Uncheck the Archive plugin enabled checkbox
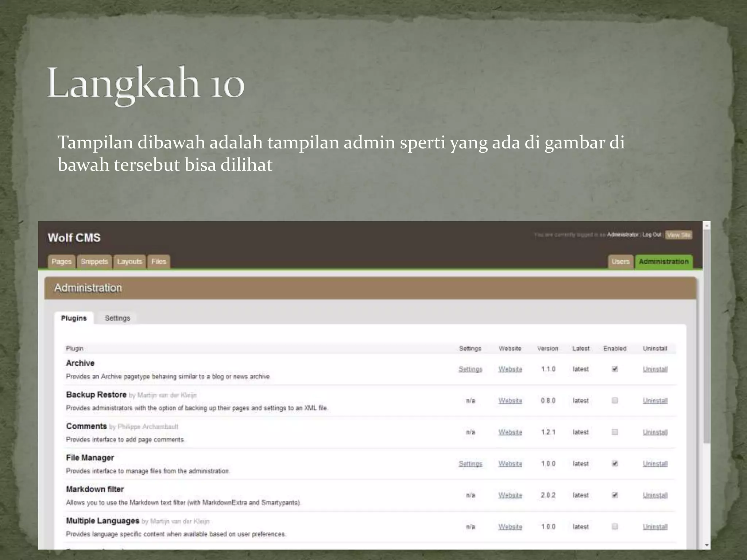 [x=615, y=369]
